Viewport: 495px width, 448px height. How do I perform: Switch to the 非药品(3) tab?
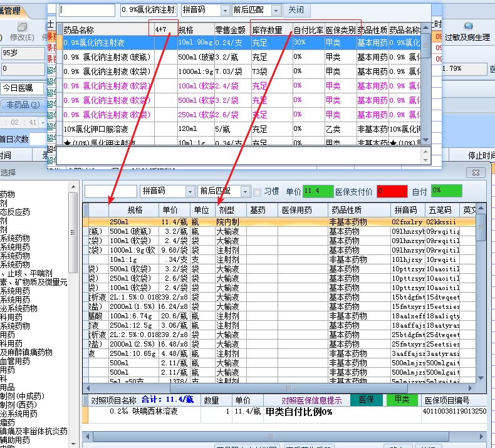tap(23, 105)
